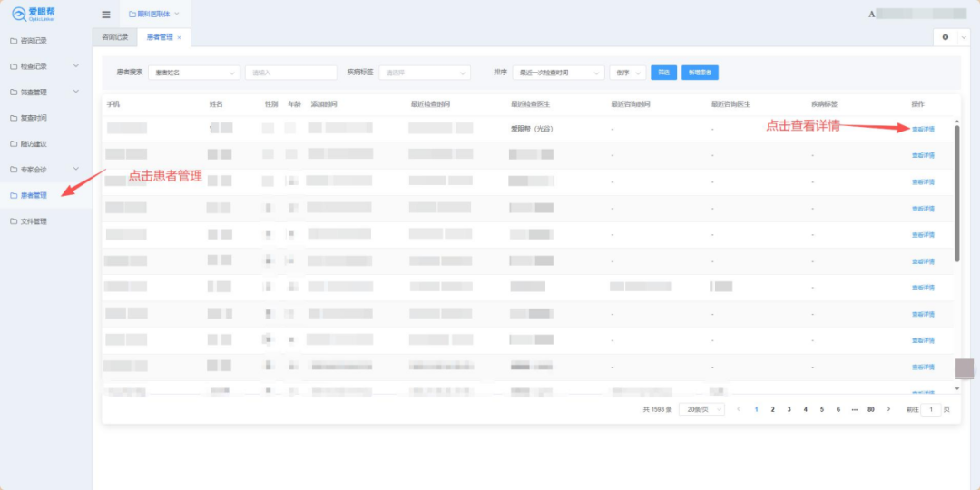Click the pagination ellipsis to jump pages

[x=854, y=409]
